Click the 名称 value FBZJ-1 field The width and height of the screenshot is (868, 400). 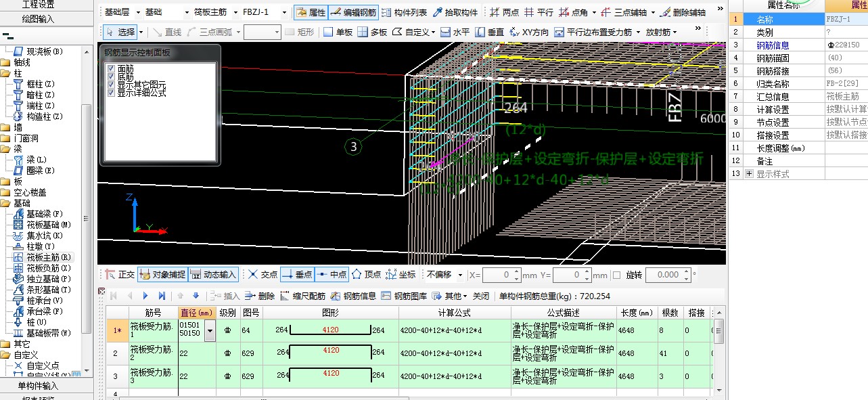coord(846,19)
